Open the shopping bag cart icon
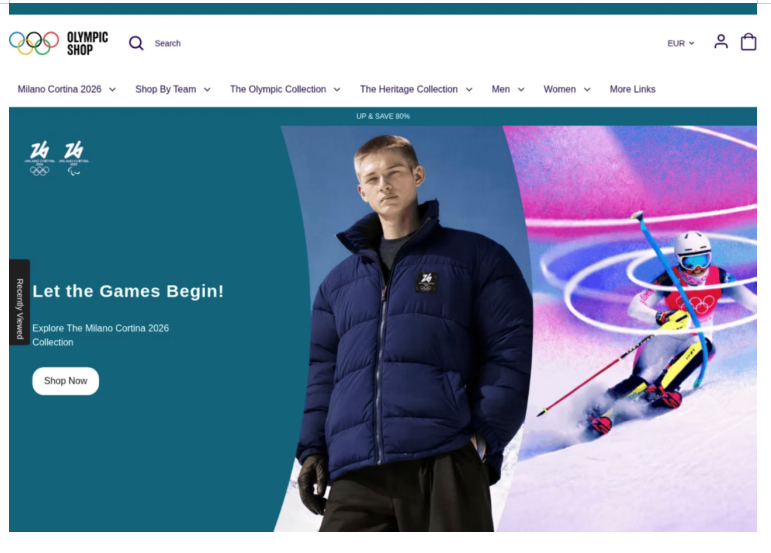The width and height of the screenshot is (771, 553). [x=748, y=42]
